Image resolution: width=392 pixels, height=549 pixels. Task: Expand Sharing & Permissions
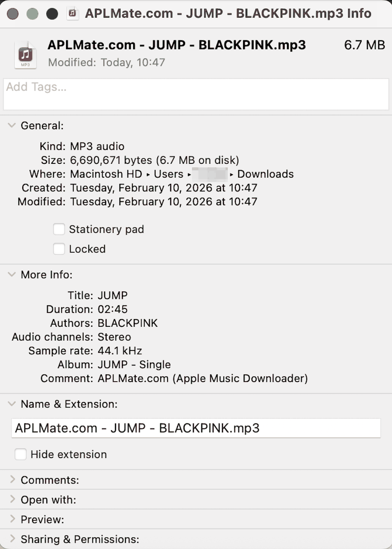13,539
